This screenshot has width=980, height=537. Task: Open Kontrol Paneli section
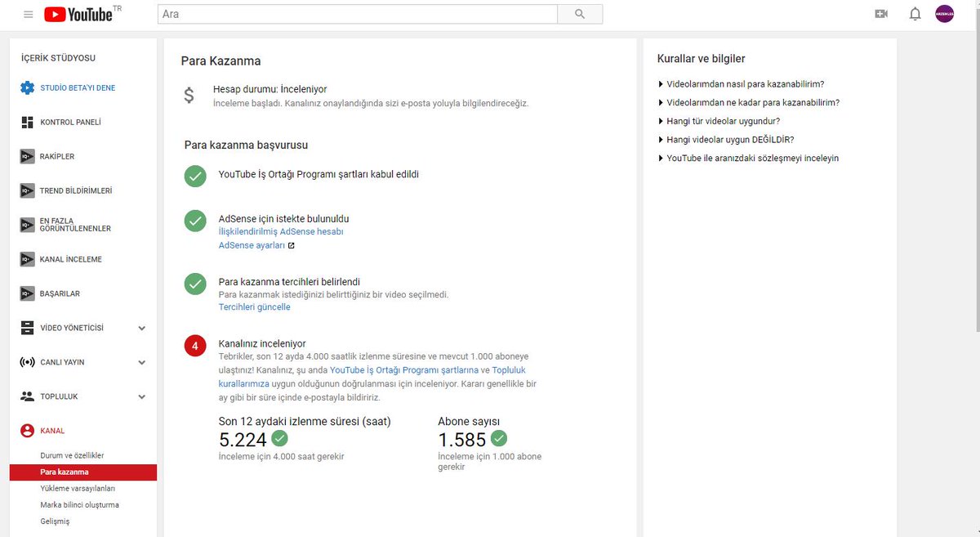click(x=70, y=123)
